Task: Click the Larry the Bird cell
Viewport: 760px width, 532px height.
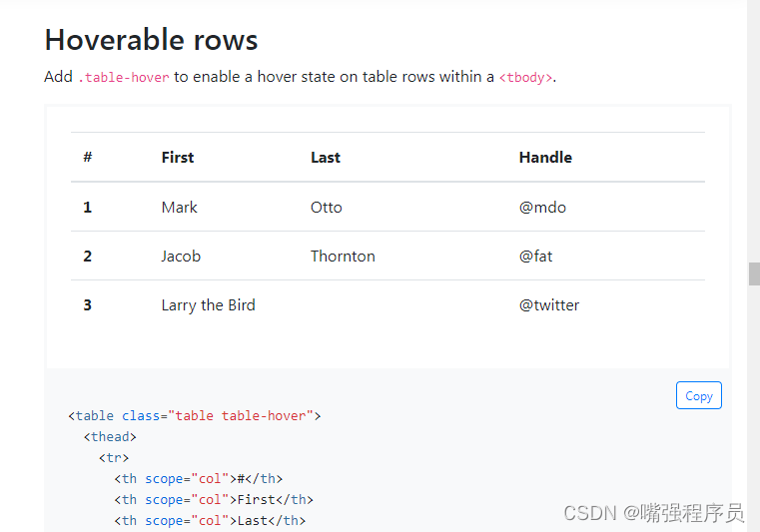Action: (x=208, y=304)
